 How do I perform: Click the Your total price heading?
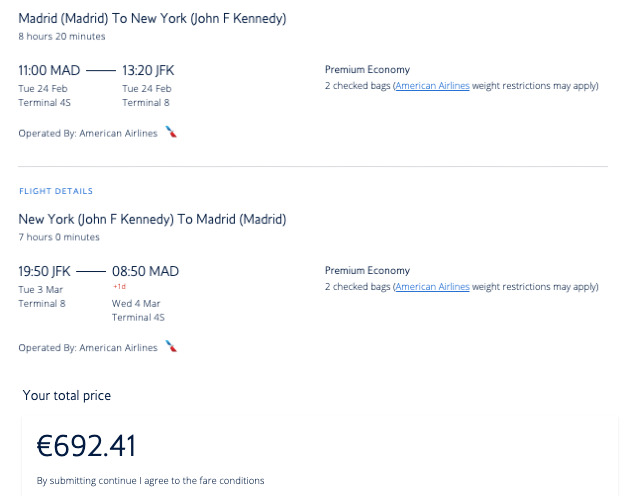click(67, 396)
